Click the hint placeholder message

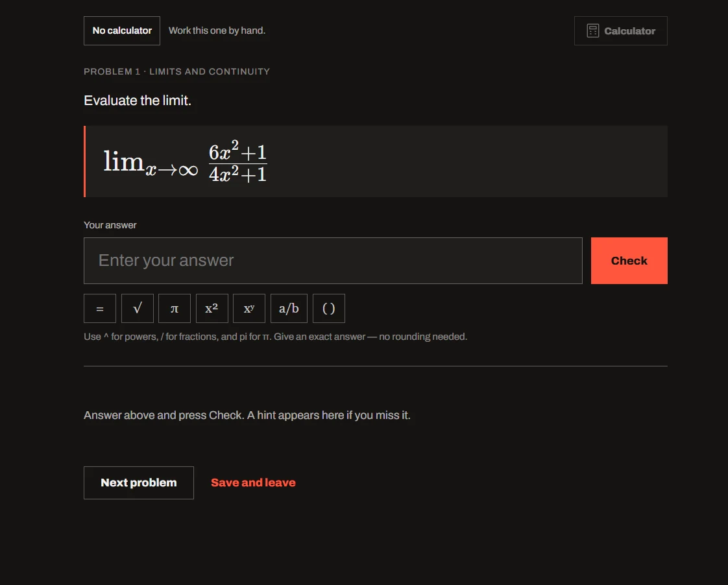(x=247, y=415)
